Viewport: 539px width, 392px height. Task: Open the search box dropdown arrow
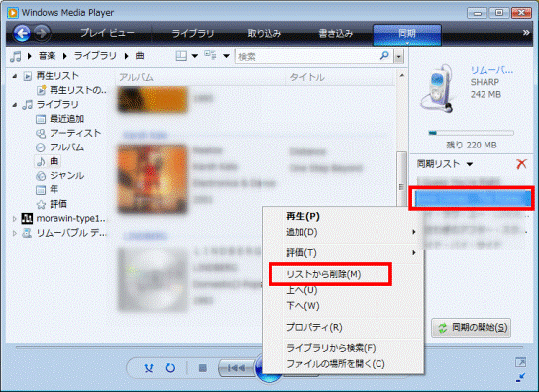[x=398, y=56]
